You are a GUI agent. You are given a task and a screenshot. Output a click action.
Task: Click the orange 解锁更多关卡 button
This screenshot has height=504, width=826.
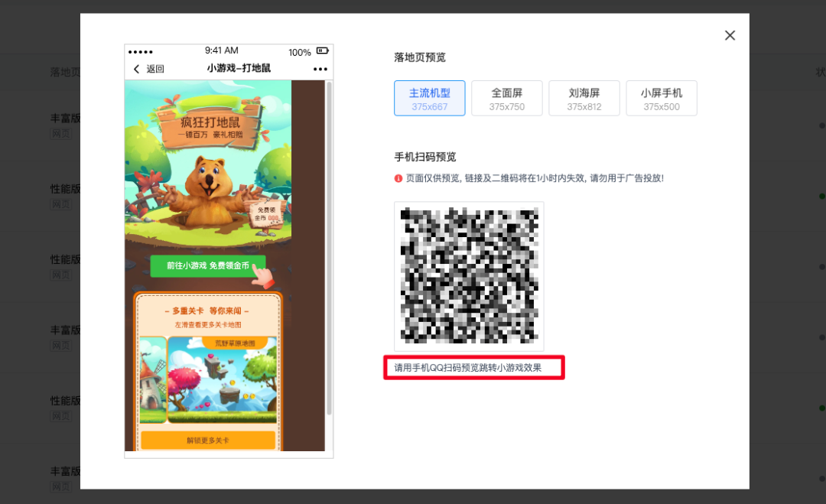[208, 441]
